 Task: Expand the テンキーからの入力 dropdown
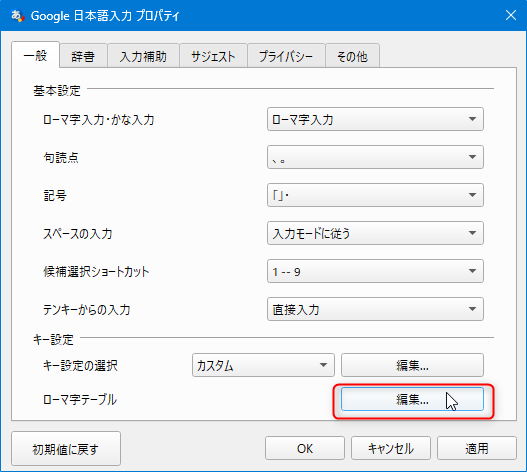point(375,309)
